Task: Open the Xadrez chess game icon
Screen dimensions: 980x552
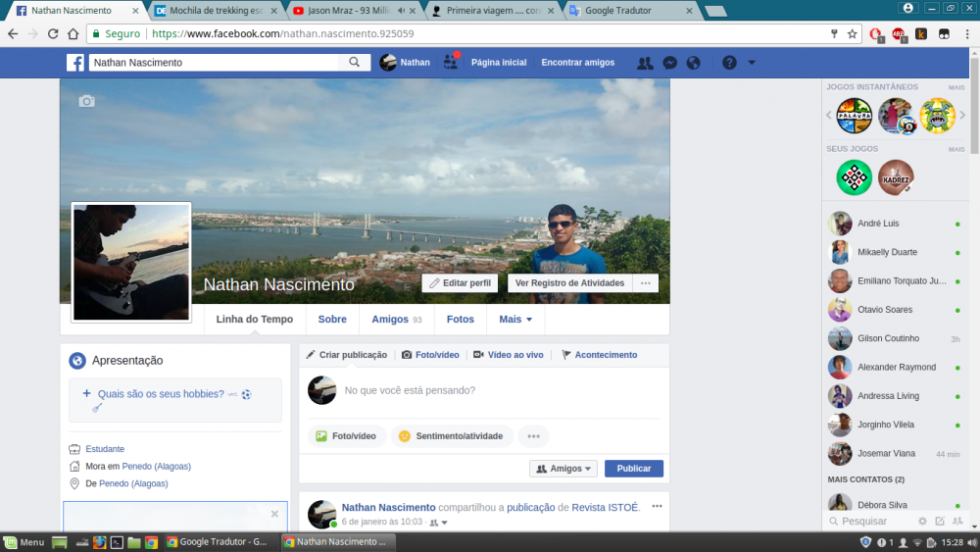Action: click(896, 177)
